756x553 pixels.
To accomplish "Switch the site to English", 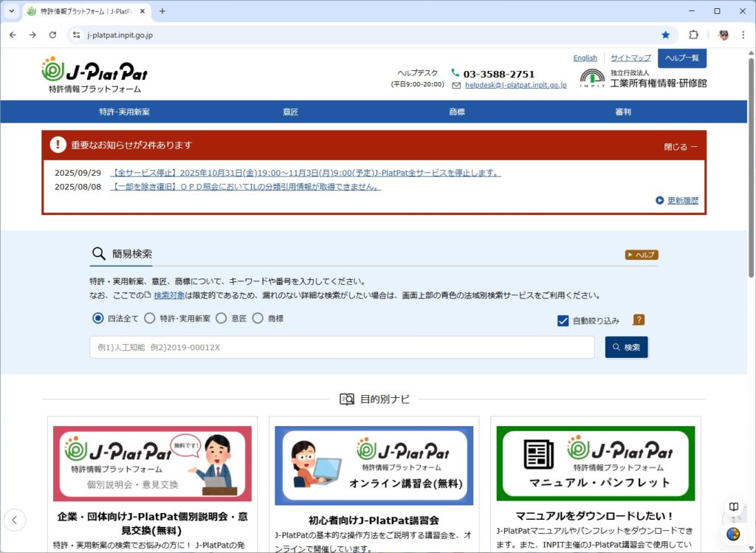I will [585, 58].
